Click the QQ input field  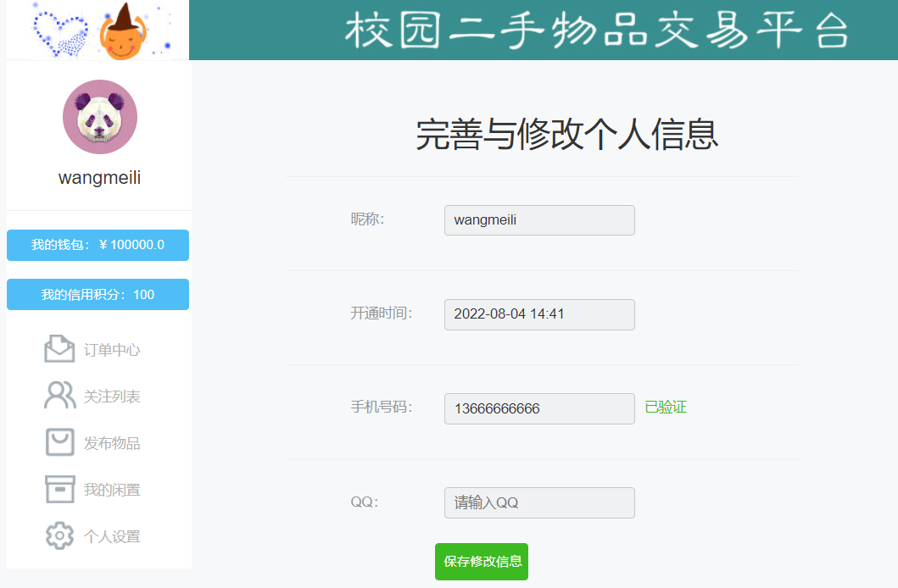click(x=539, y=502)
